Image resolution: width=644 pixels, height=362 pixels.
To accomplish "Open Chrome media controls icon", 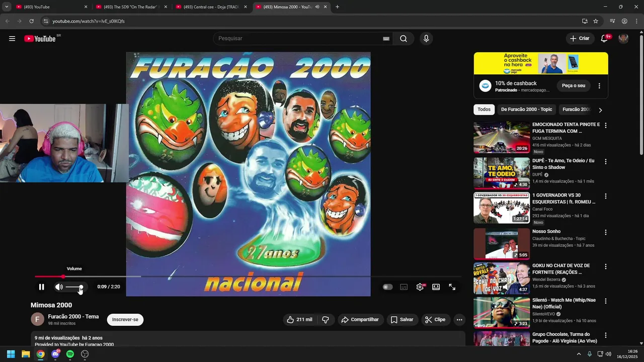I will [612, 21].
